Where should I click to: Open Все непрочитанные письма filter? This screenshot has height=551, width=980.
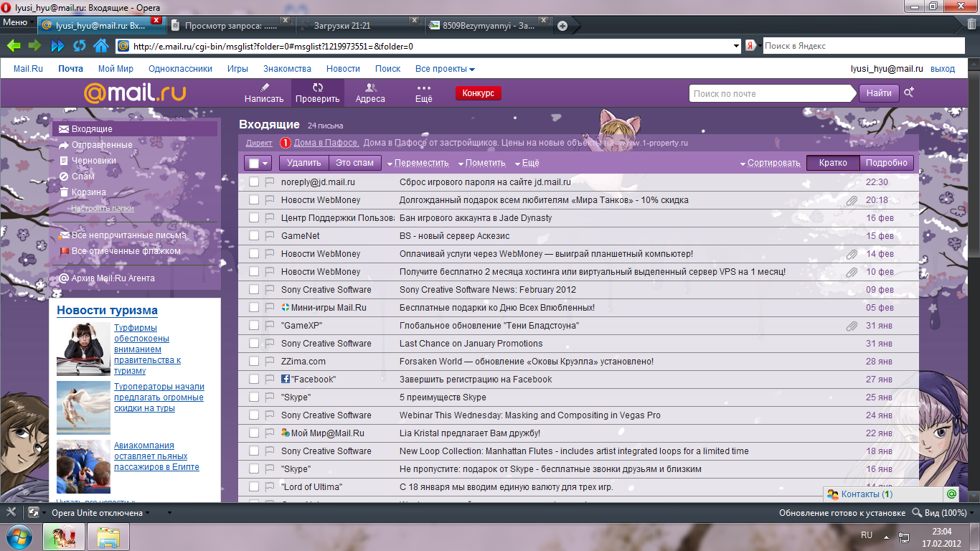(x=128, y=235)
